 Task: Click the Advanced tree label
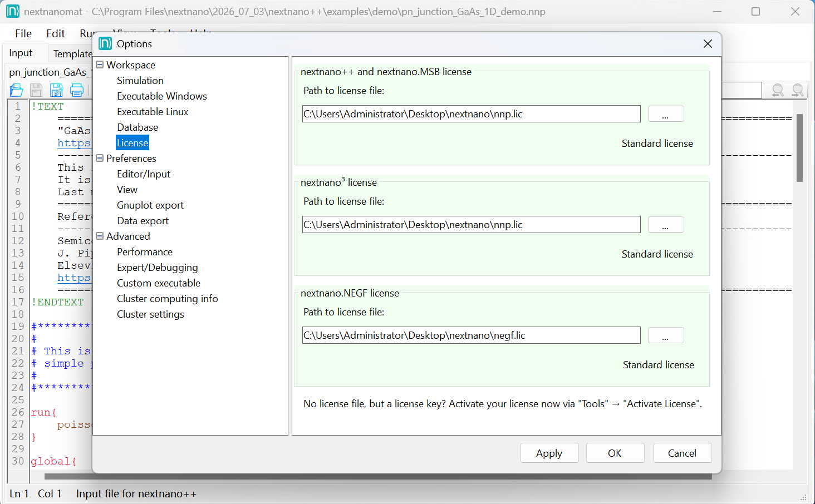(128, 236)
